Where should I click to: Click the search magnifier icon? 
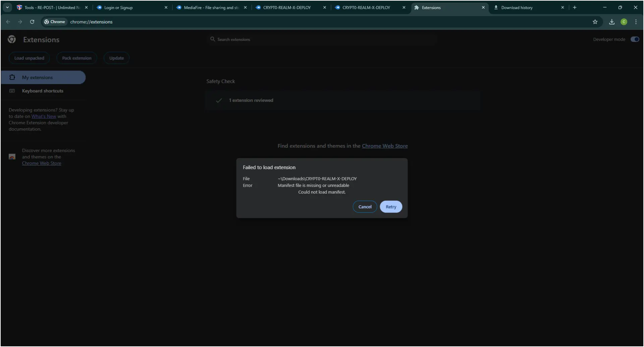pyautogui.click(x=212, y=39)
